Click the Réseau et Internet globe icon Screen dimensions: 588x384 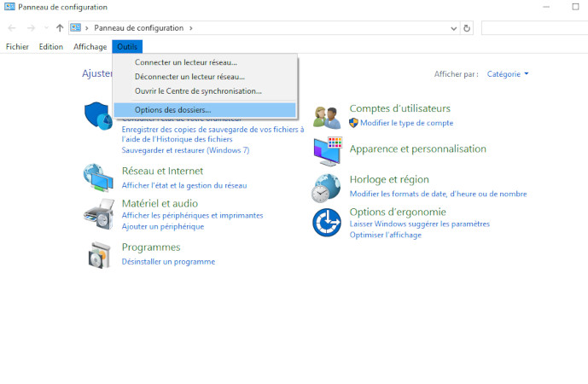pyautogui.click(x=98, y=177)
